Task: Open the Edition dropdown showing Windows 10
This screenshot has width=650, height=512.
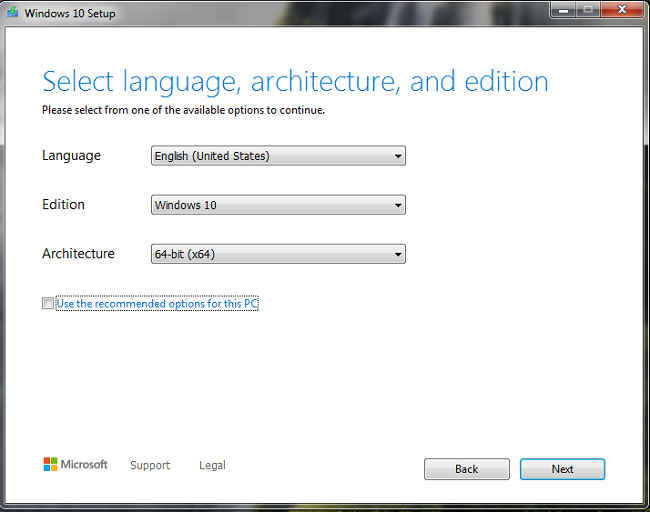Action: (x=278, y=205)
